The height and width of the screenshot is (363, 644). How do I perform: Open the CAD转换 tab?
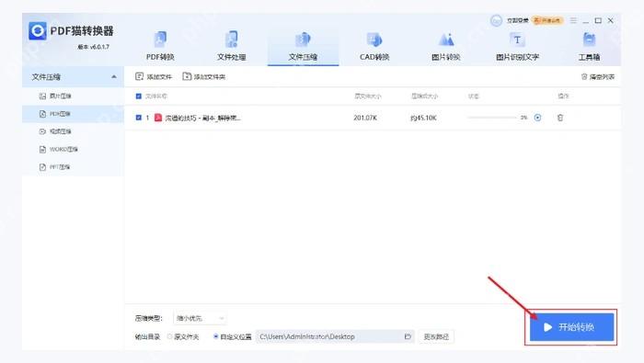click(x=374, y=46)
